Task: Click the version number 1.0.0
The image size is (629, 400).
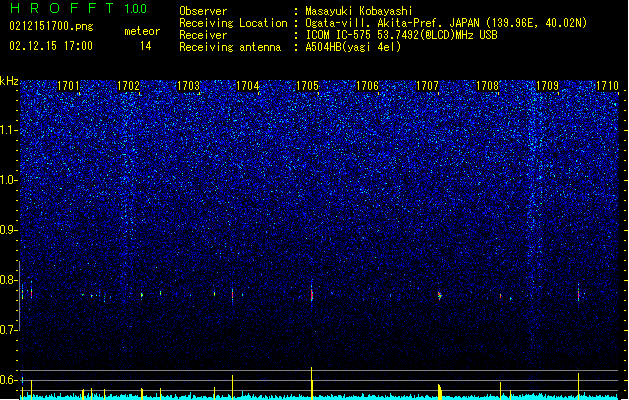Action: point(136,8)
